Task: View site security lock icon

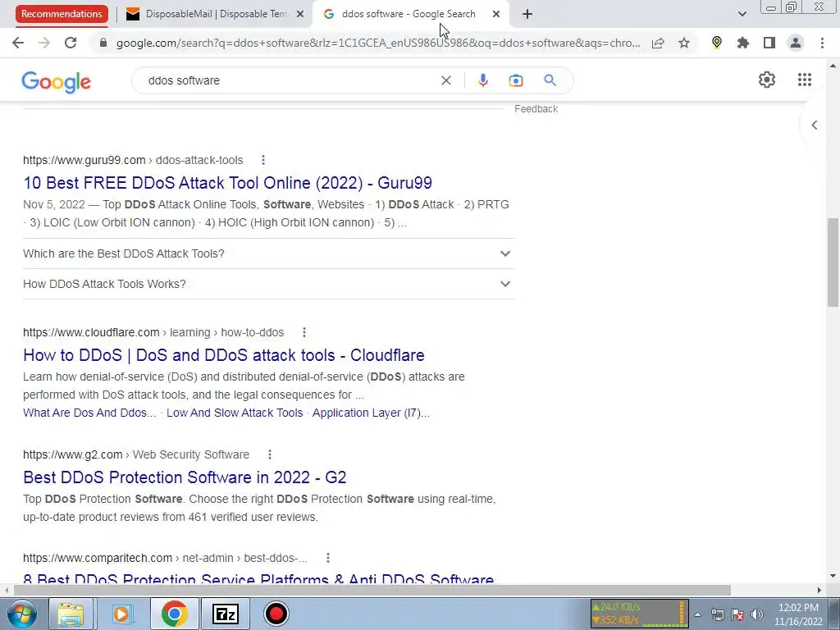Action: click(103, 43)
